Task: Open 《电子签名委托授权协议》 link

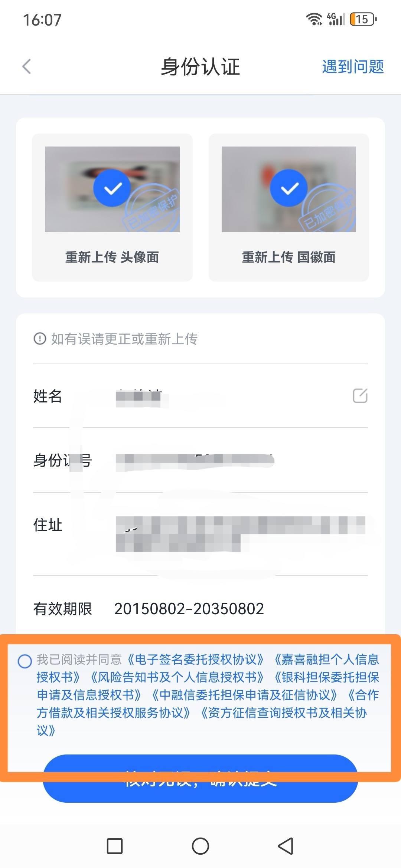Action: point(196,660)
